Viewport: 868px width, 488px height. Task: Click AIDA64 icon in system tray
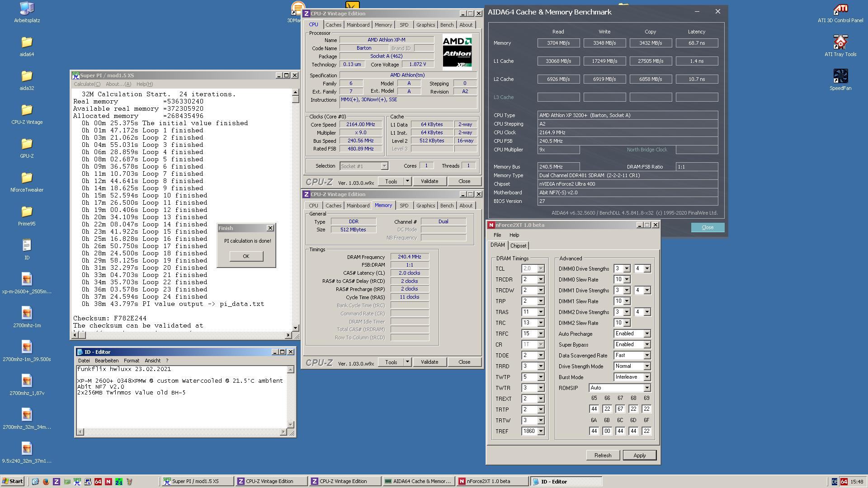click(x=844, y=482)
